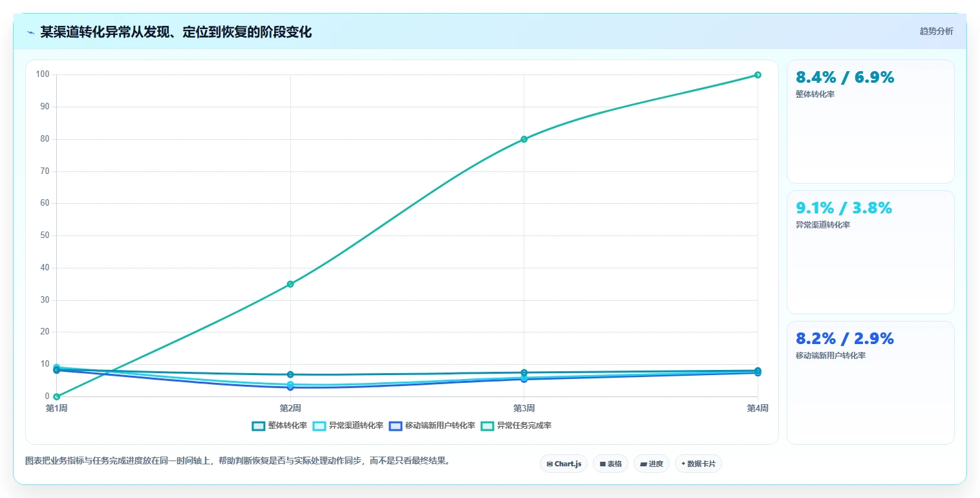Select the 异常任务完成率 point at 第3周
The width and height of the screenshot is (980, 498).
(x=524, y=139)
